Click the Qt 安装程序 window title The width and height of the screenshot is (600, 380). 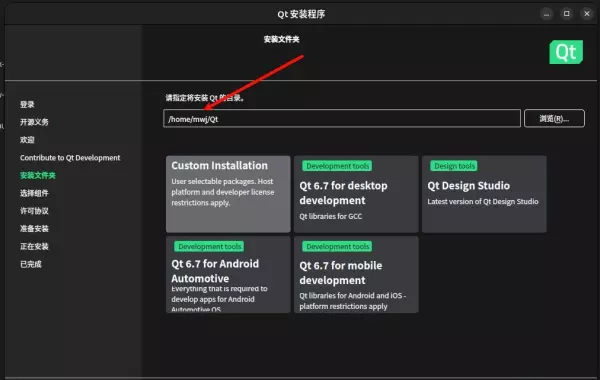[x=301, y=14]
